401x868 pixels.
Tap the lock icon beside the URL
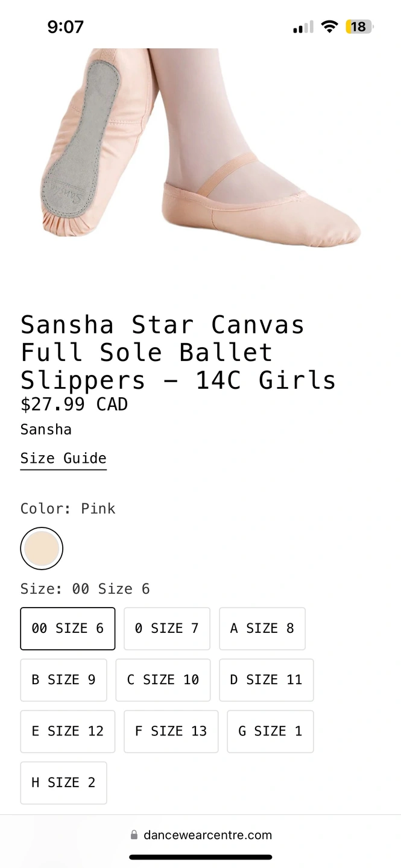tap(134, 835)
